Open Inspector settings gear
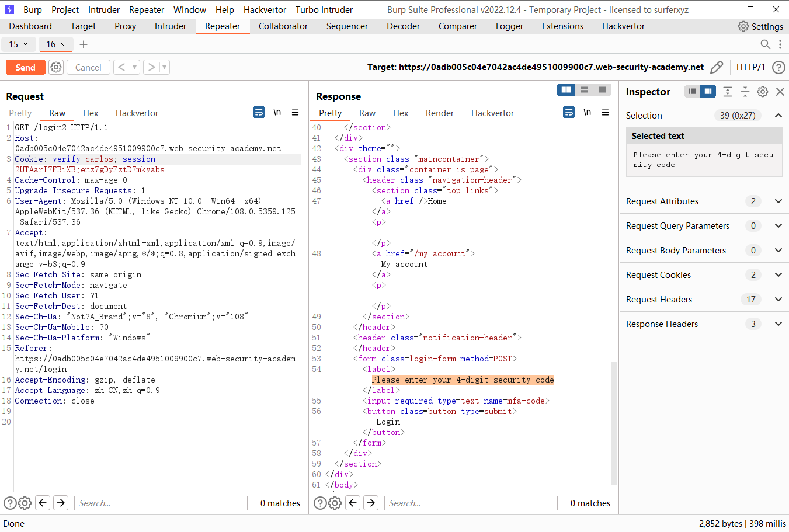The height and width of the screenshot is (532, 789). click(x=763, y=92)
